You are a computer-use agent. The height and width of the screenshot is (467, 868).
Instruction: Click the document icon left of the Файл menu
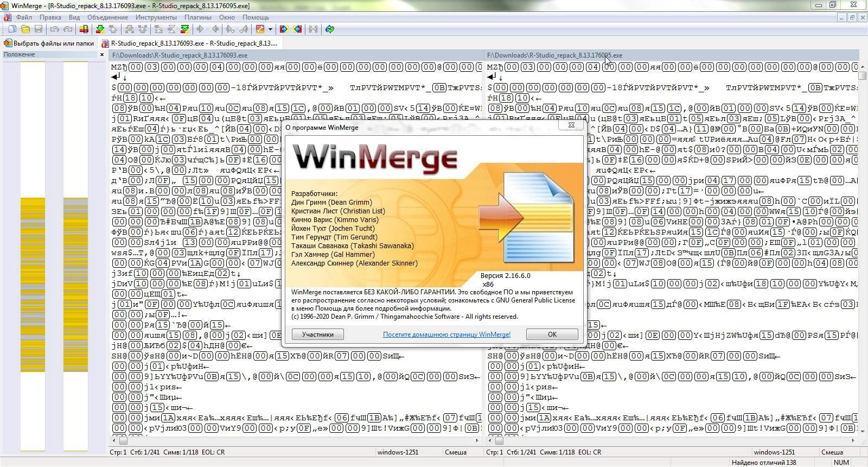(x=7, y=17)
